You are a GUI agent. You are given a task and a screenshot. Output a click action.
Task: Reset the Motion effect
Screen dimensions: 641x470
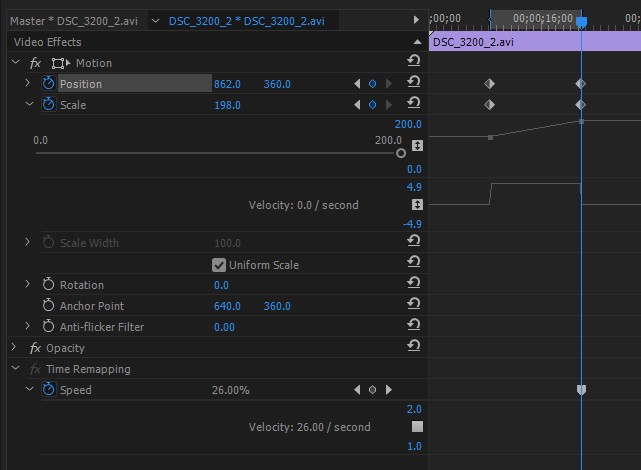coord(414,61)
